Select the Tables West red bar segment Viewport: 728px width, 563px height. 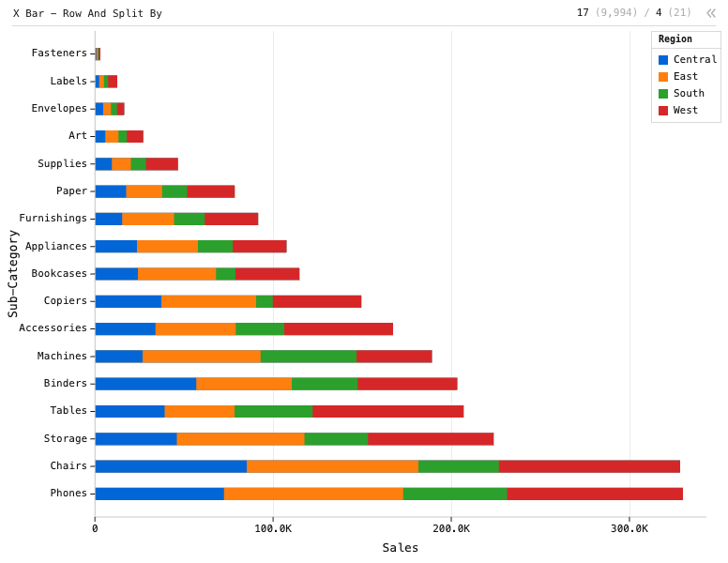[387, 412]
